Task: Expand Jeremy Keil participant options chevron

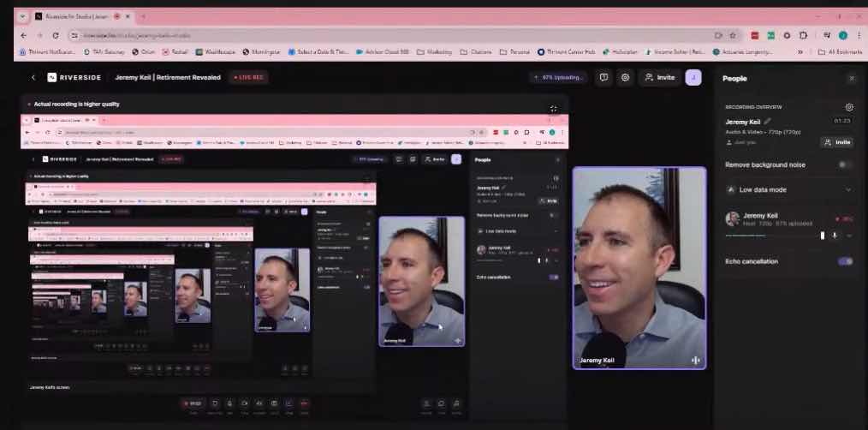Action: tap(848, 236)
